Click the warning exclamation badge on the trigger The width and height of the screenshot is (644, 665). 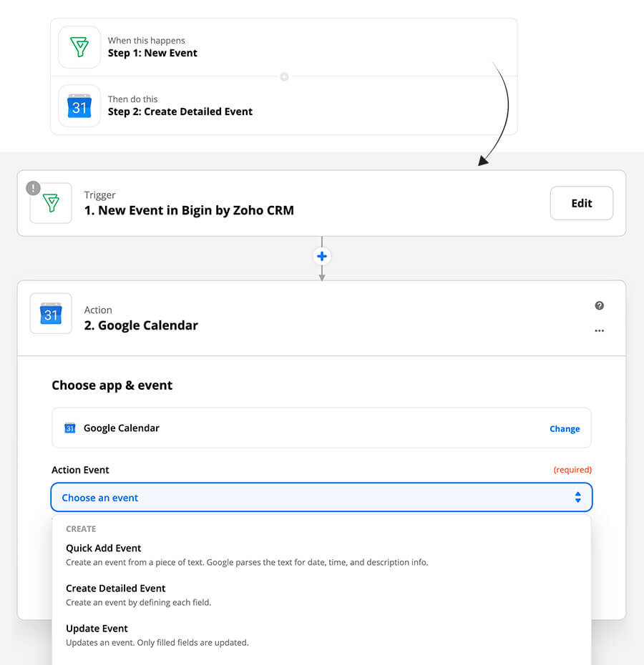32,187
